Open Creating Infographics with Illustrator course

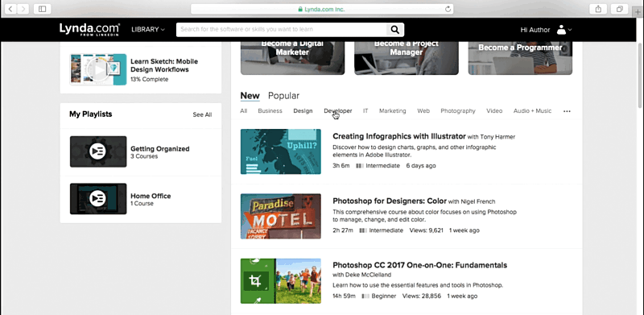[x=399, y=136]
